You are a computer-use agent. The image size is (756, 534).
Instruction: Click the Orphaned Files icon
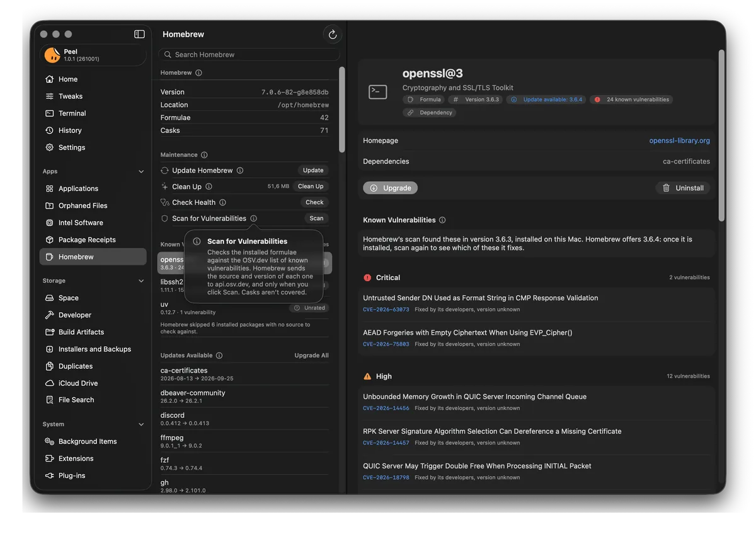(50, 206)
